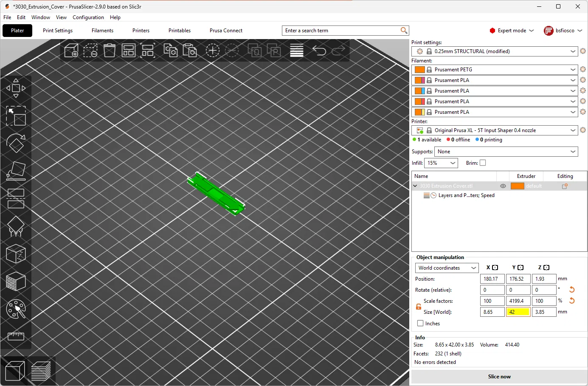Click the Undo arrow icon
Screen dimensions: 588x386
coord(319,51)
